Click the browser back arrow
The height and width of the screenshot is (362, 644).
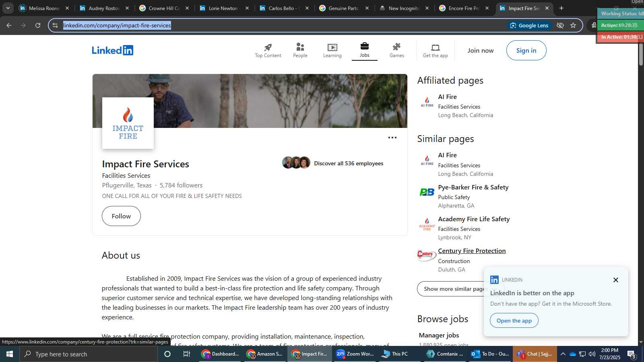click(x=9, y=25)
